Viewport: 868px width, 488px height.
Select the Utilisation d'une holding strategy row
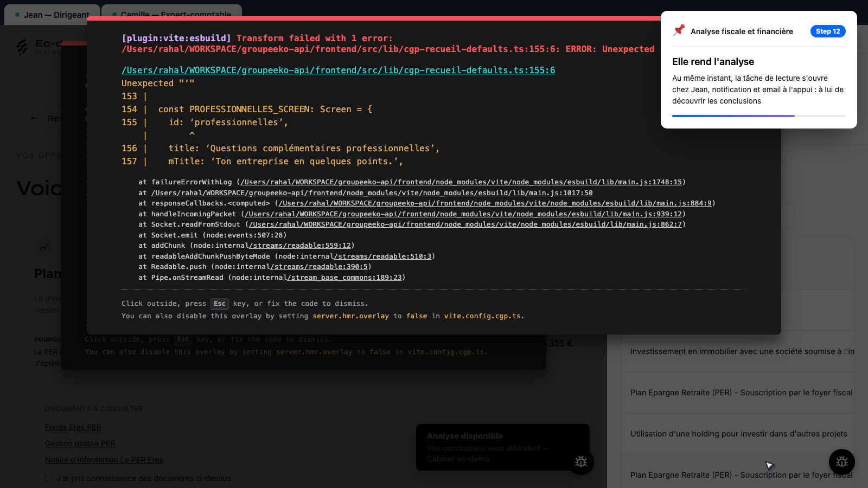pyautogui.click(x=738, y=434)
